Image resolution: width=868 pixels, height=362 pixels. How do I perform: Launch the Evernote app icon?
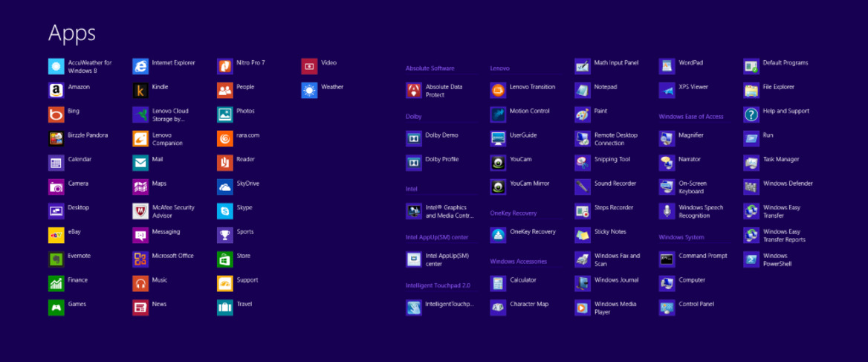[x=56, y=259]
